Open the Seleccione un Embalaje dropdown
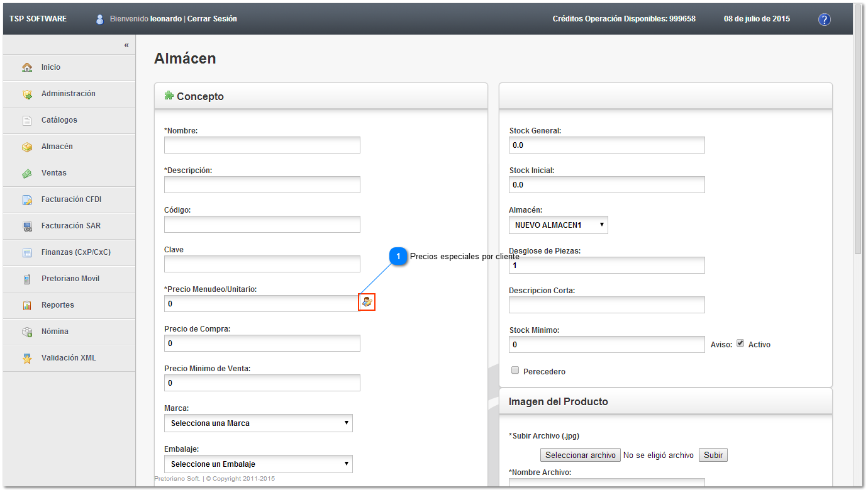This screenshot has height=492, width=868. (259, 464)
